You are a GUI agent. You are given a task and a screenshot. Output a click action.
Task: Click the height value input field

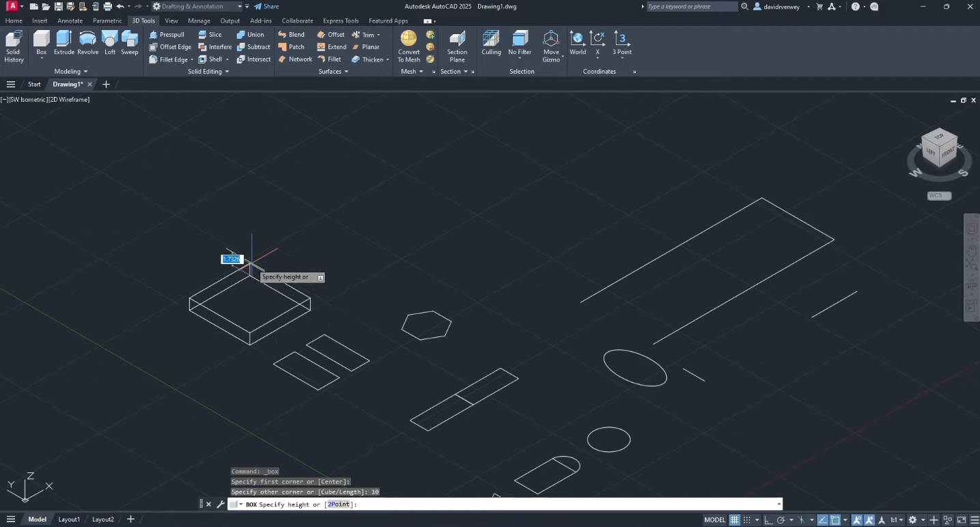tap(232, 259)
